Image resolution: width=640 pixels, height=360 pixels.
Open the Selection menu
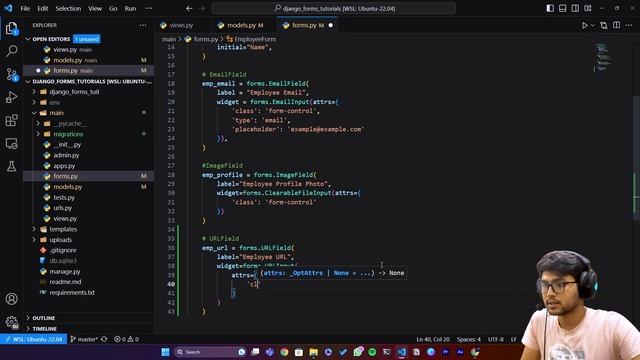68,8
